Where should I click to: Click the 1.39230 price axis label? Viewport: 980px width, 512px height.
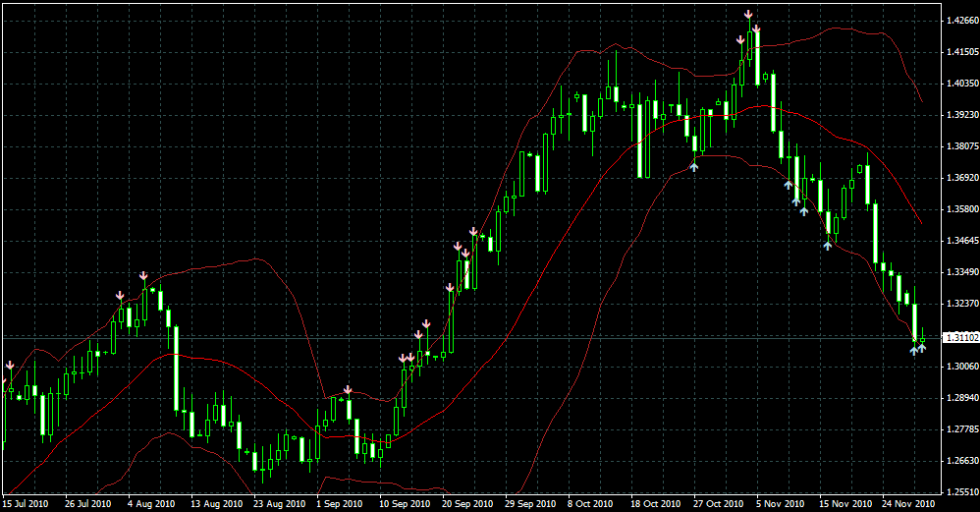point(959,115)
